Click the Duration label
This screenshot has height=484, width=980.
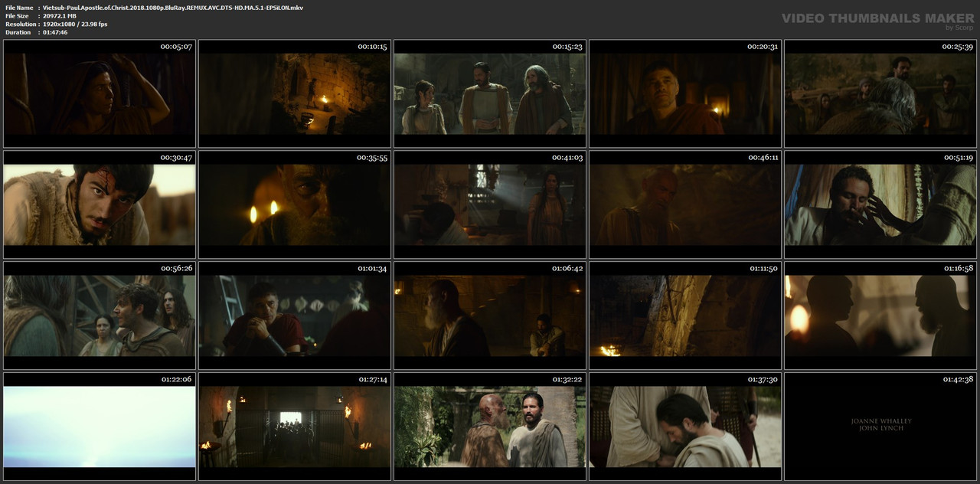coord(18,32)
